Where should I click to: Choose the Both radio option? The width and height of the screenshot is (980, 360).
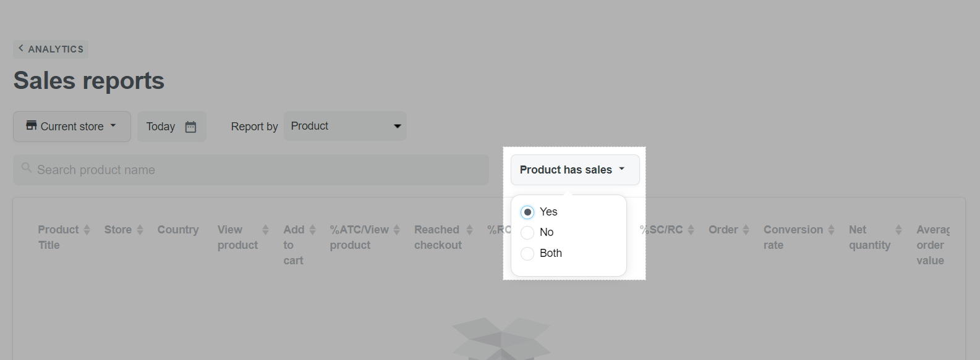coord(527,254)
